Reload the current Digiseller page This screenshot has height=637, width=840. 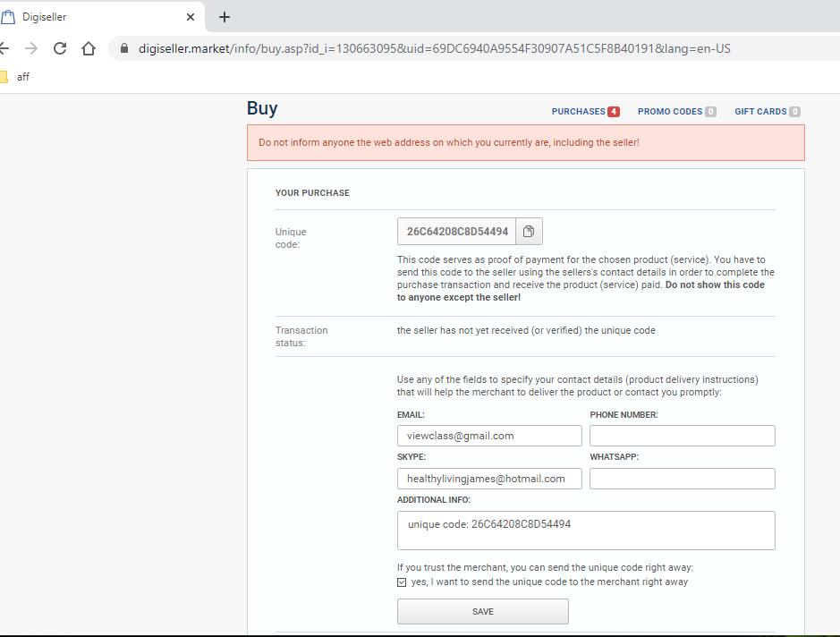[60, 48]
